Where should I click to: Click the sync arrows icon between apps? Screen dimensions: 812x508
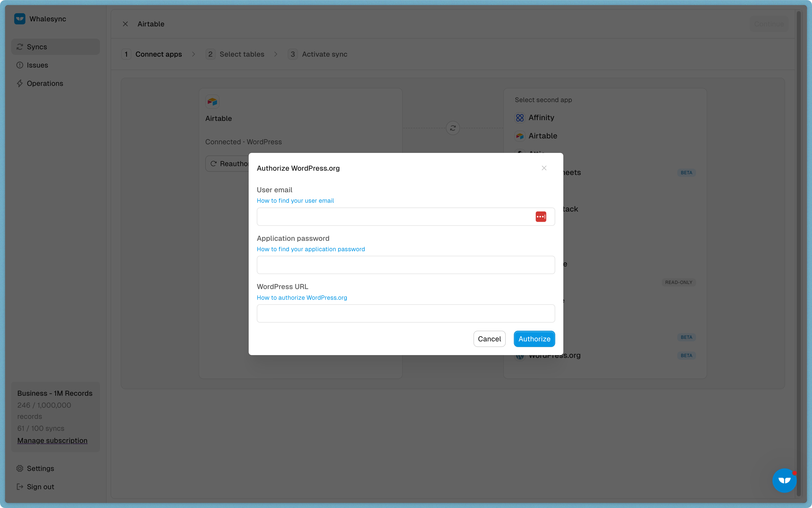pos(453,128)
